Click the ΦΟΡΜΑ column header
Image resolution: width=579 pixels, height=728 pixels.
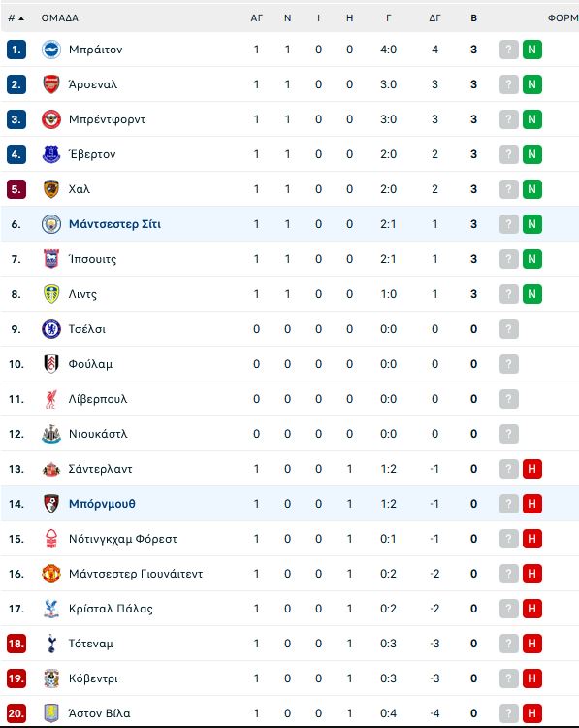point(563,18)
